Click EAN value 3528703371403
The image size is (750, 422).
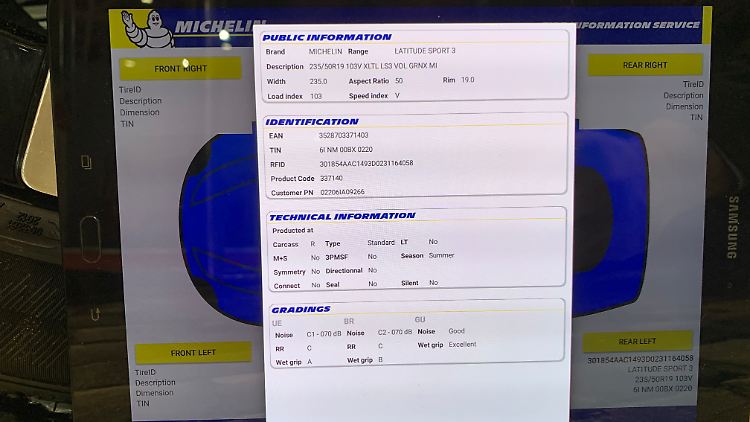[343, 135]
